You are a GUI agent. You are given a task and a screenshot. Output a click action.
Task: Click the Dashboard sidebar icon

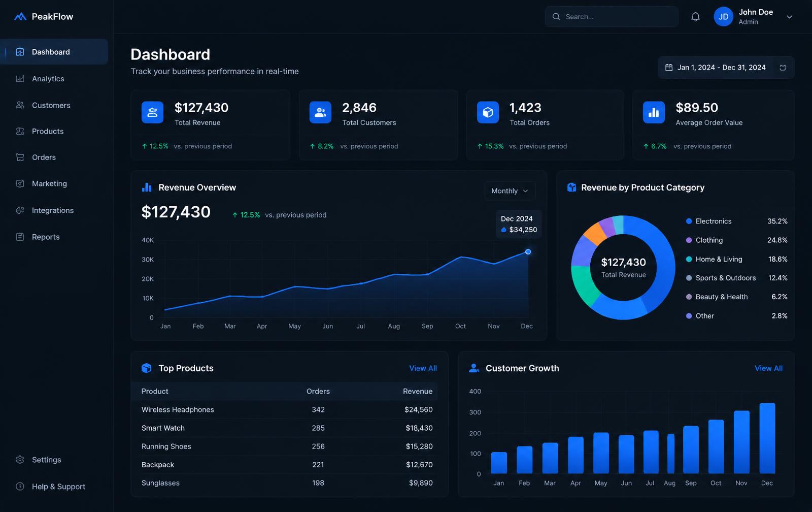click(20, 52)
